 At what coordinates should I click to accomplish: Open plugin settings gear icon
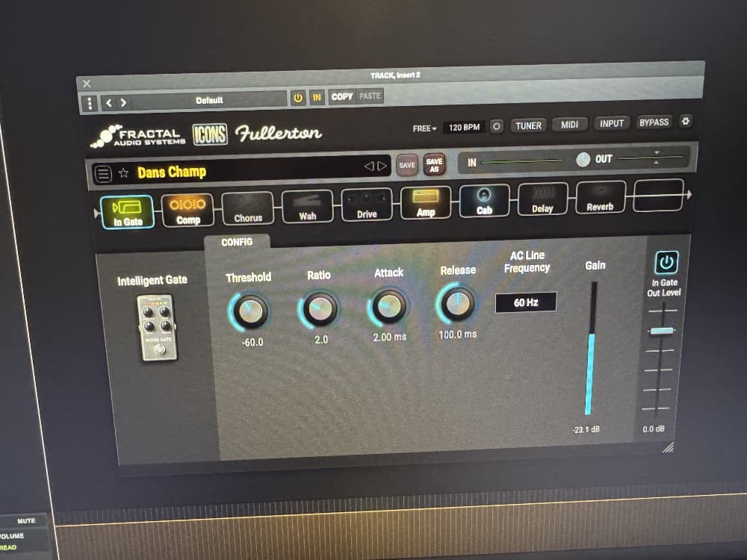(x=686, y=121)
